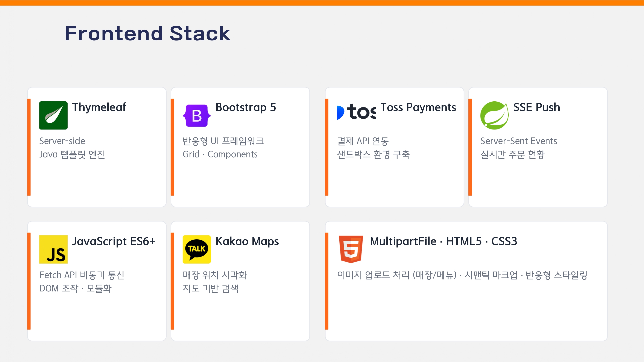Select the yellow JS logo icon
Viewport: 644px width, 362px height.
tap(53, 249)
